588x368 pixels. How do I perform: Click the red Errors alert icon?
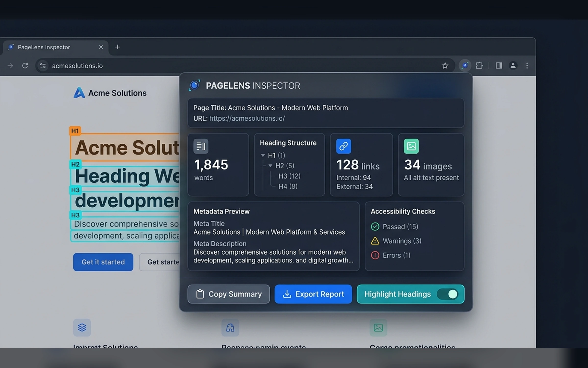[x=375, y=255]
